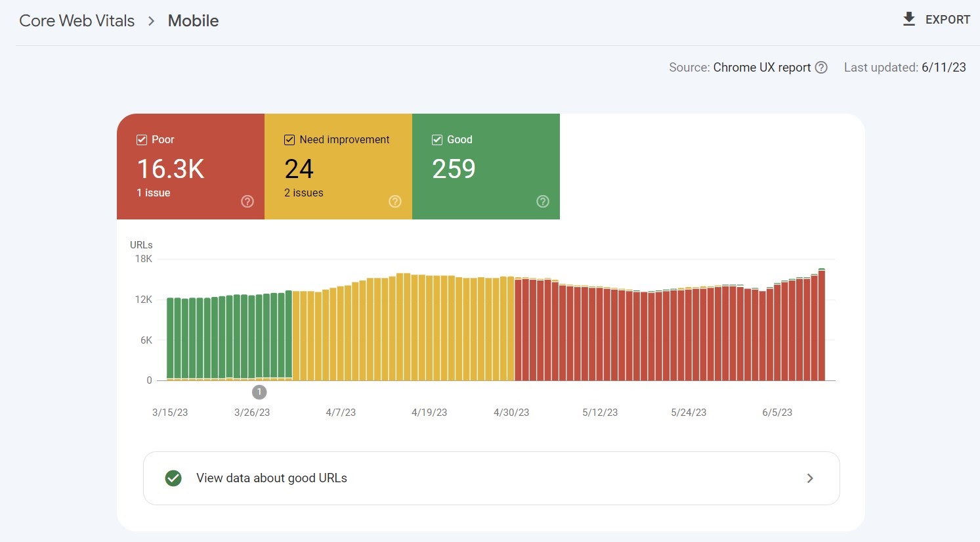Expand View data about good URLs chevron
Screen dimensions: 980x542
810,478
